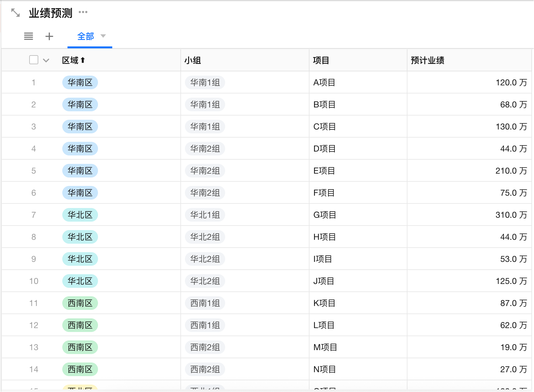Image resolution: width=534 pixels, height=392 pixels.
Task: Expand the chevron next to header checkbox
Action: pyautogui.click(x=46, y=60)
